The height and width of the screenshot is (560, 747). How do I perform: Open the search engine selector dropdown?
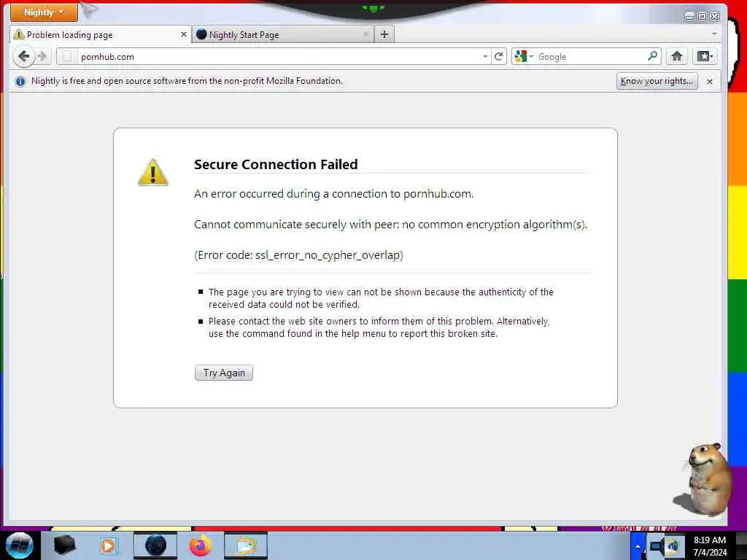pyautogui.click(x=524, y=57)
